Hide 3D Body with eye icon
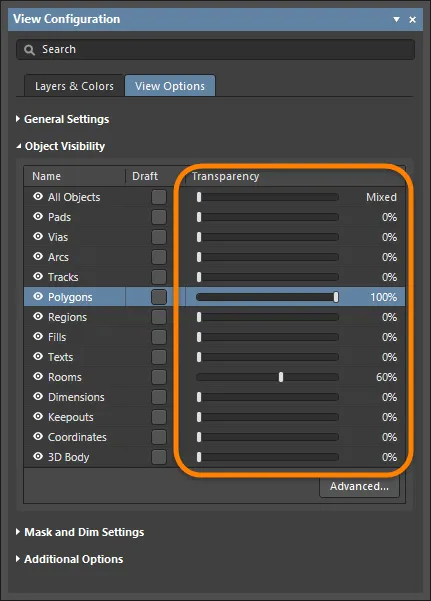 click(x=38, y=456)
